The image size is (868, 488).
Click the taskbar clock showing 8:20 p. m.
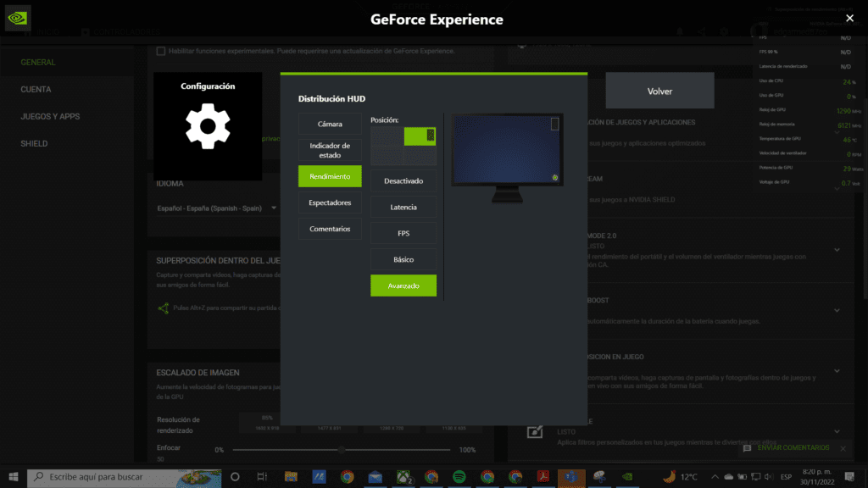tap(817, 477)
